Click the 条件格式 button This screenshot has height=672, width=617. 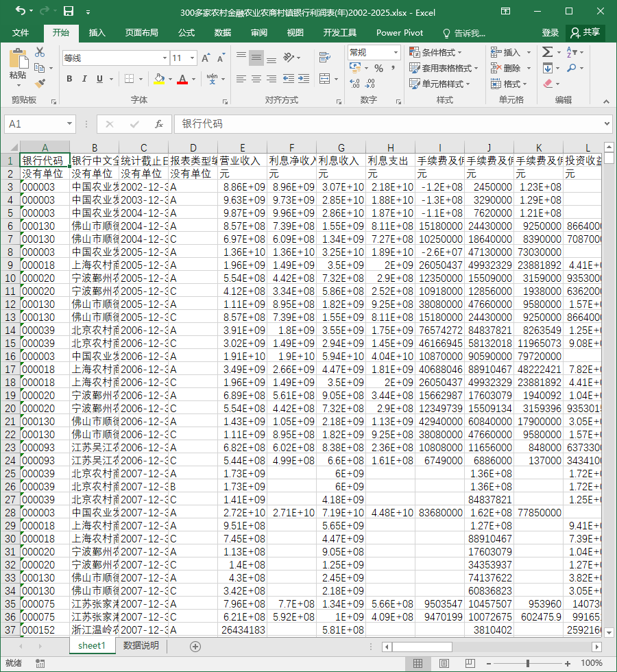[435, 52]
